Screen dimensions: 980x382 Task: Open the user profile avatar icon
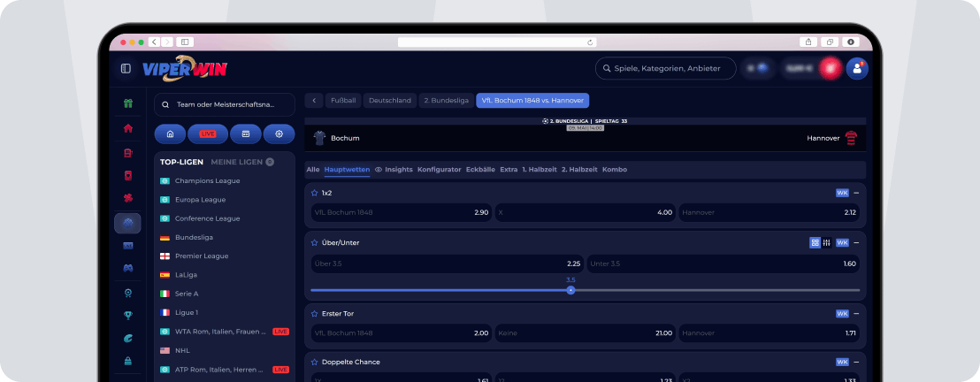(x=857, y=69)
